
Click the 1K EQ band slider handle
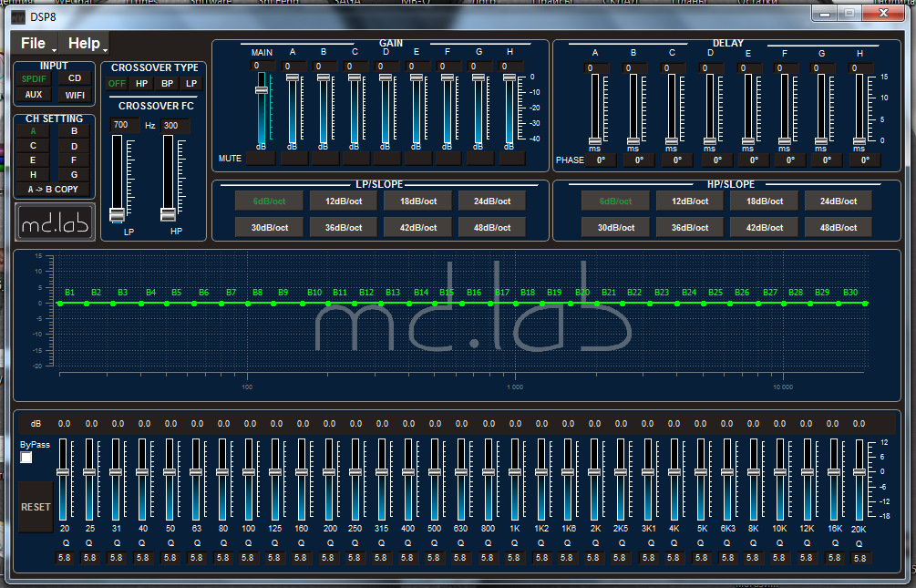tap(514, 471)
